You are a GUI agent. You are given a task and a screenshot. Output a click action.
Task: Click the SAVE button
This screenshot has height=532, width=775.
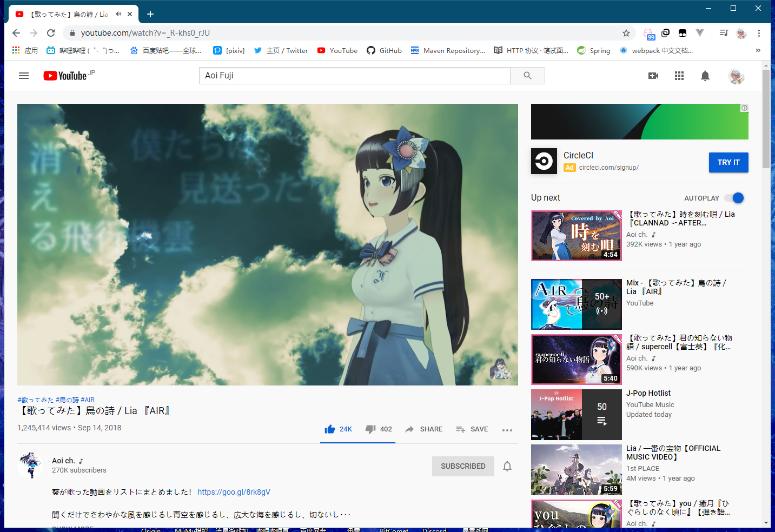point(472,429)
